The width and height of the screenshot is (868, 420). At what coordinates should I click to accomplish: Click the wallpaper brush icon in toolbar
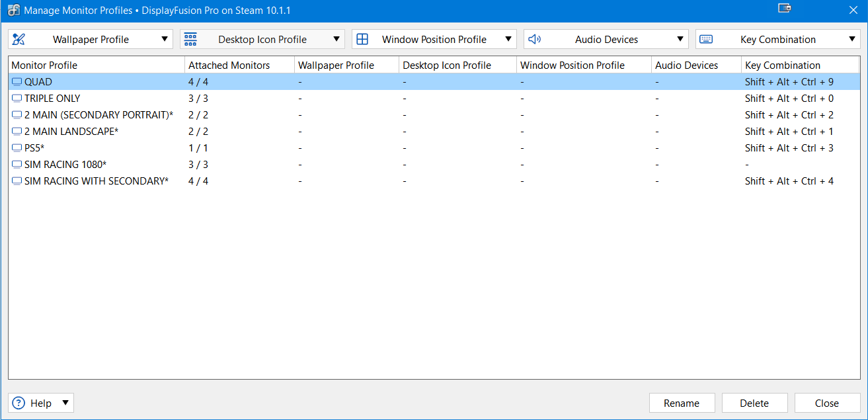(19, 39)
